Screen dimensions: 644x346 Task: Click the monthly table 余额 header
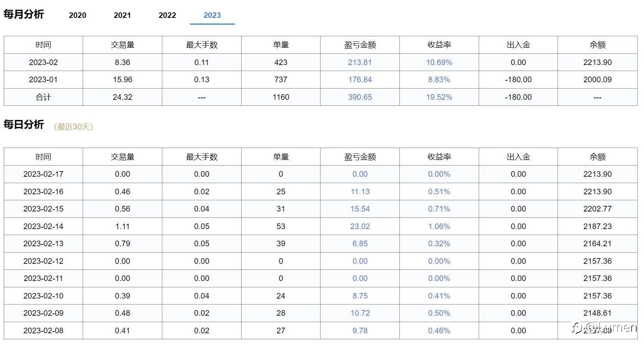pyautogui.click(x=597, y=45)
